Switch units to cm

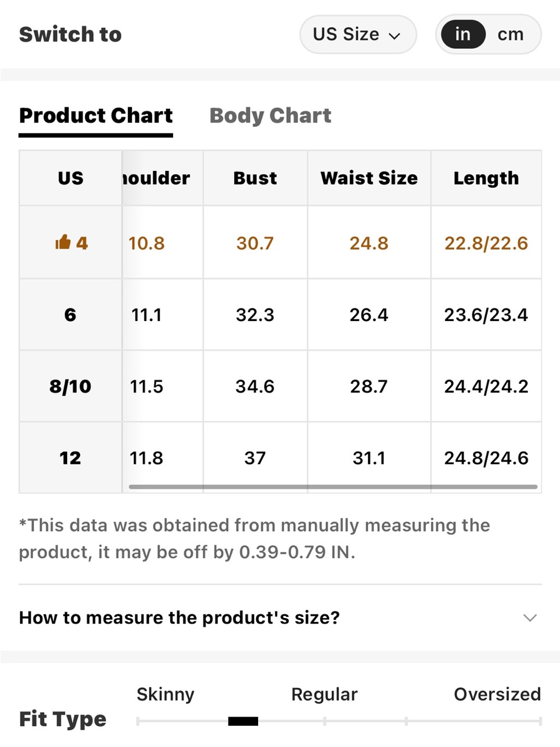coord(510,34)
